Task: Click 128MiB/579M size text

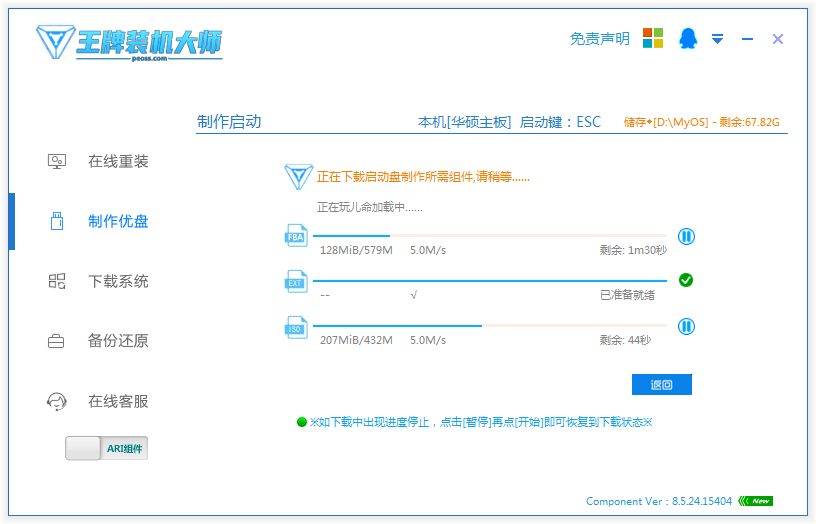Action: [x=356, y=250]
